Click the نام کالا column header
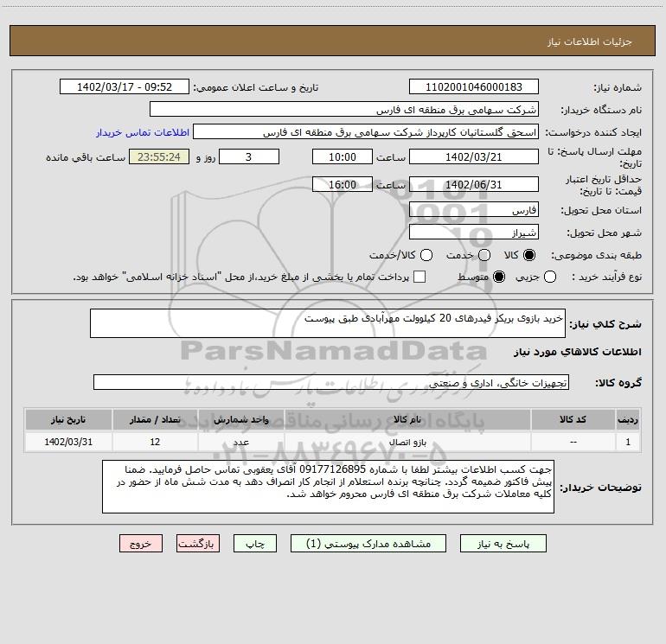The image size is (666, 644). 407,420
